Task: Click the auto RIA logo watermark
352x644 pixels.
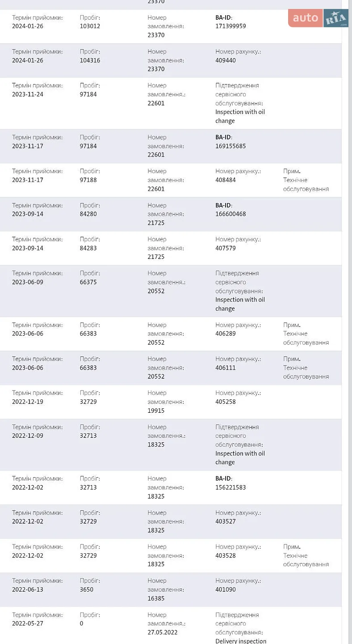Action: 318,18
